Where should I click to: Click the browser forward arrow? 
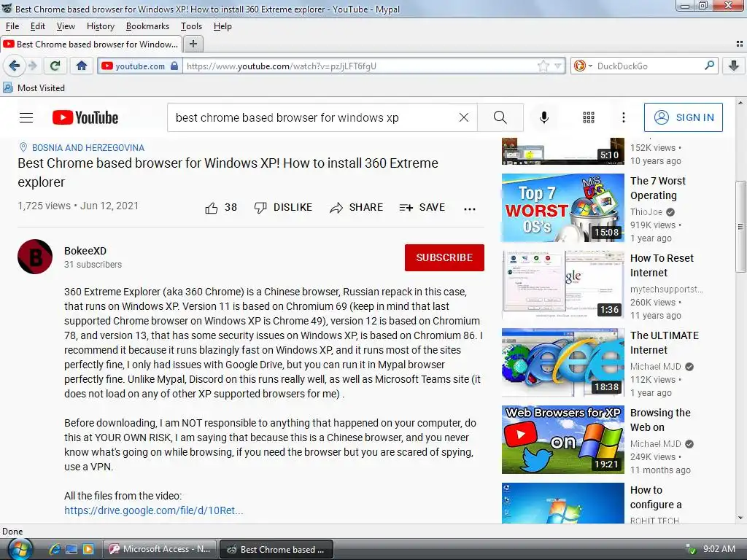33,66
